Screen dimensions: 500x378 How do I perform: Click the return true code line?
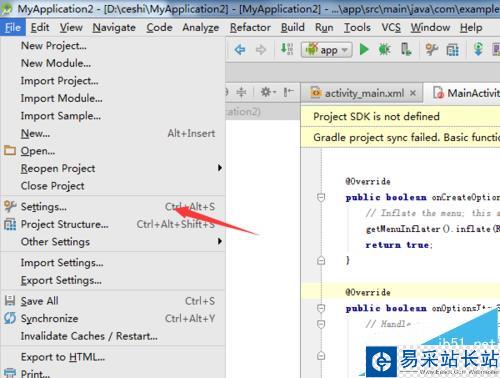(399, 245)
